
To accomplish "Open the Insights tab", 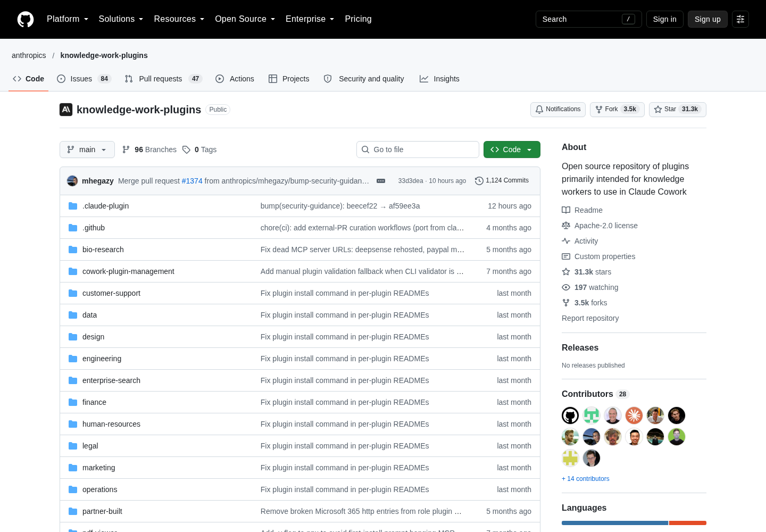I will pyautogui.click(x=439, y=79).
